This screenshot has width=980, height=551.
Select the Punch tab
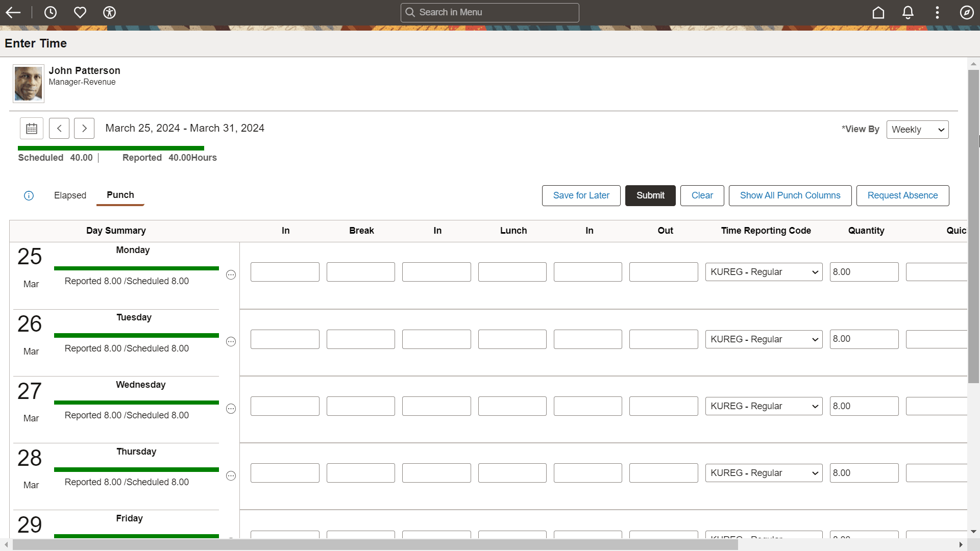click(x=120, y=195)
